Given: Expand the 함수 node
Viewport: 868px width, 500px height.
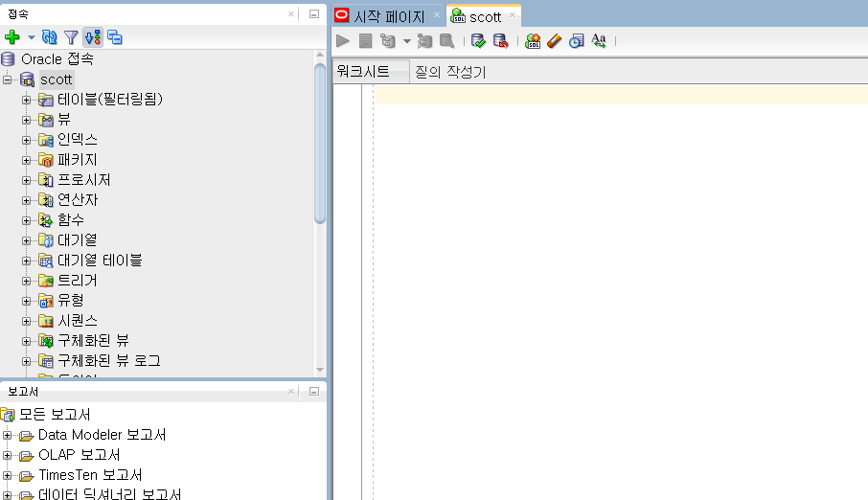Looking at the screenshot, I should (26, 220).
